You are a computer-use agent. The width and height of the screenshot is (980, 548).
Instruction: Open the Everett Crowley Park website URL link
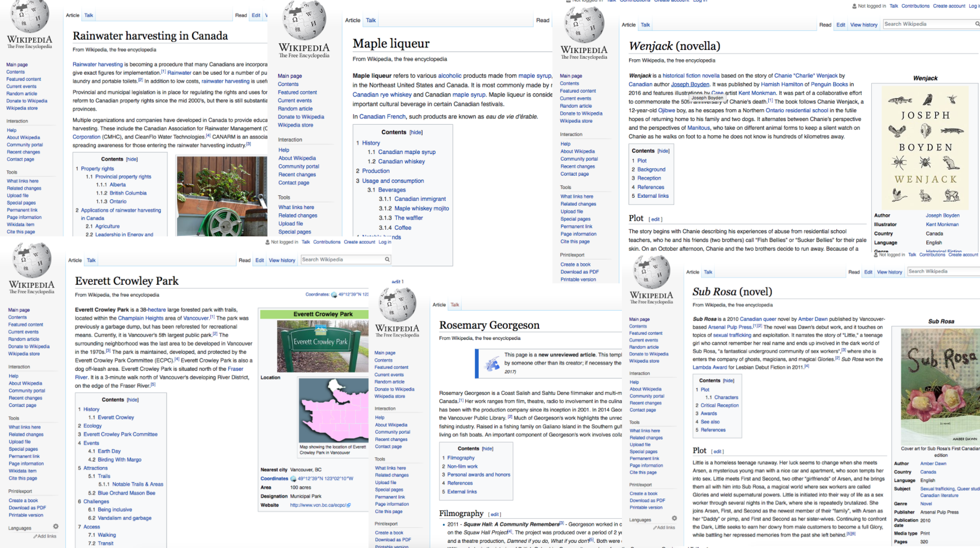click(318, 505)
